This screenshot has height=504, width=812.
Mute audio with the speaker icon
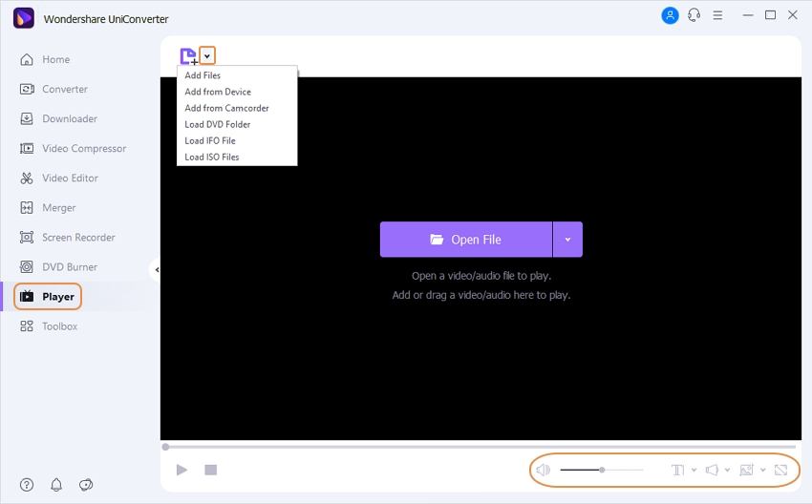click(x=543, y=470)
